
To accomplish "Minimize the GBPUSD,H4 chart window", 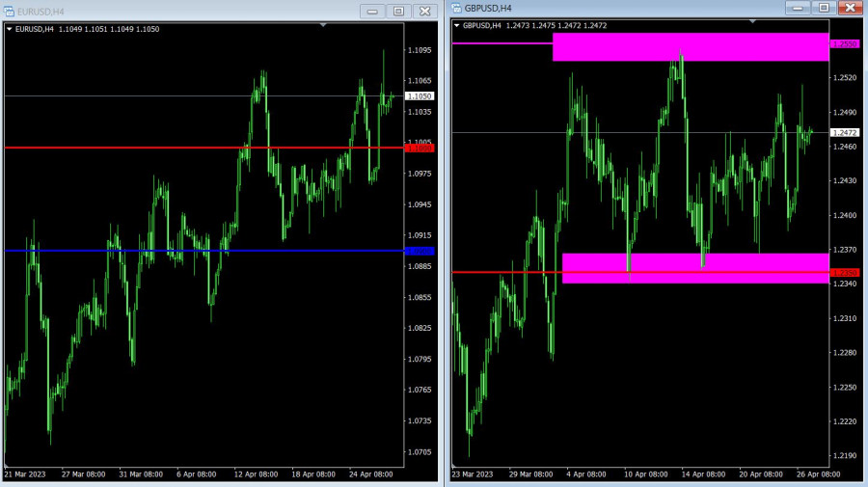I will tap(798, 8).
